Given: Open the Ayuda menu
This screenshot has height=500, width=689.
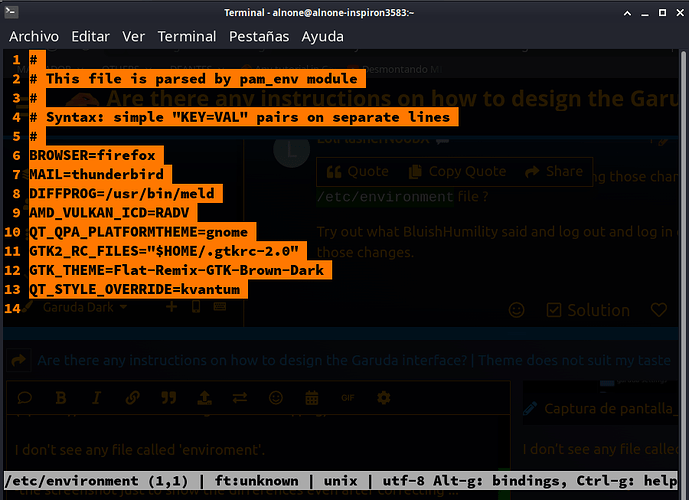Looking at the screenshot, I should point(322,36).
